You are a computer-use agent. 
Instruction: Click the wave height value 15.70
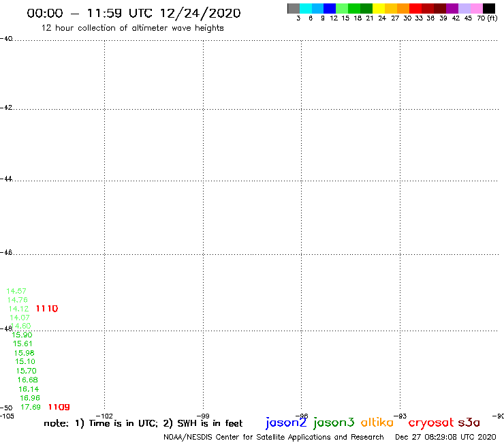[x=27, y=371]
